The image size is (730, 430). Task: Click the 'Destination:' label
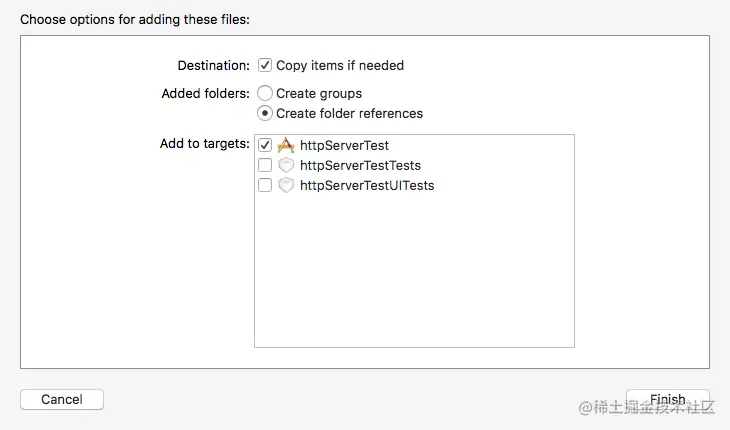tap(213, 65)
